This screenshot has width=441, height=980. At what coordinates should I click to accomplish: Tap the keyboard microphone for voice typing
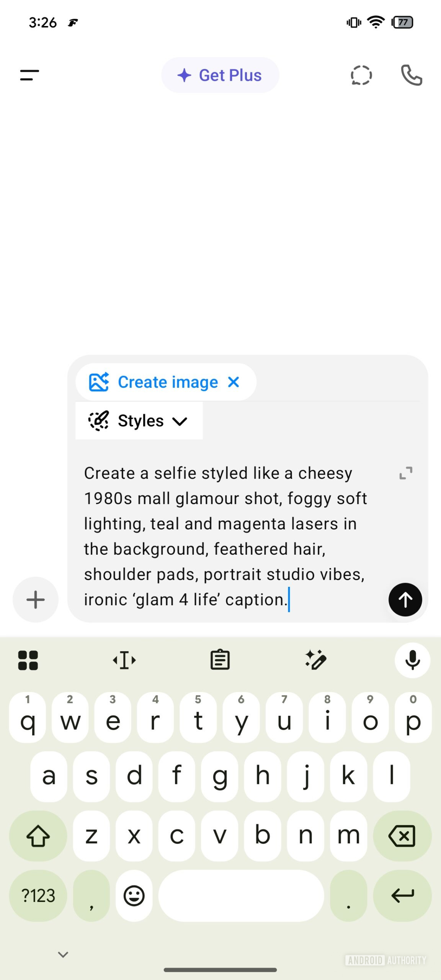[x=412, y=660]
